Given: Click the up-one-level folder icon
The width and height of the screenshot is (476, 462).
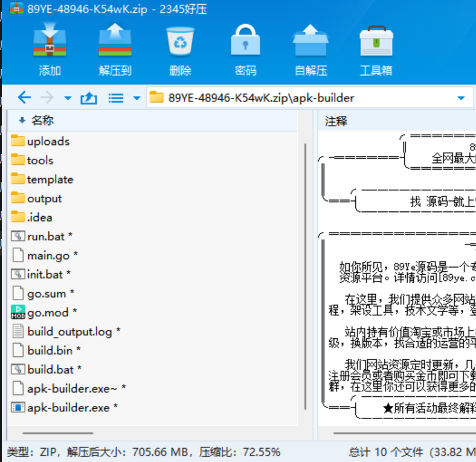Looking at the screenshot, I should (x=89, y=98).
